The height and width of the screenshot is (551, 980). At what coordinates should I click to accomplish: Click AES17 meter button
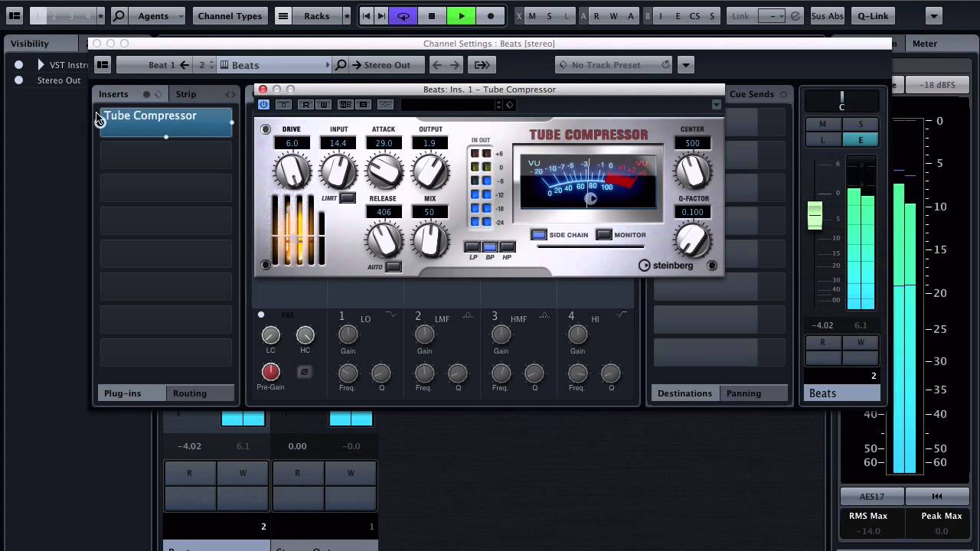pos(871,496)
